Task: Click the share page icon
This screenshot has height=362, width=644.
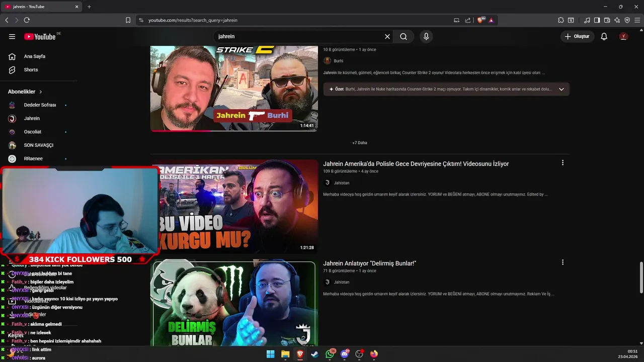Action: point(468,20)
